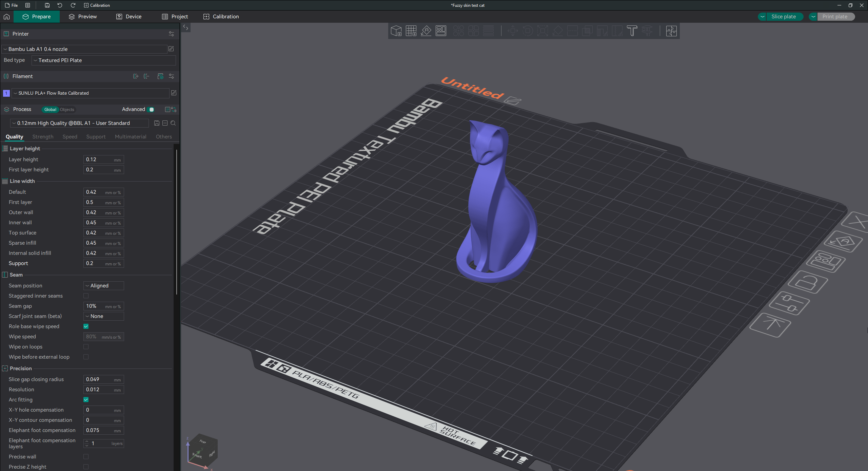Enable Staggered inner seams checkbox

pyautogui.click(x=86, y=296)
